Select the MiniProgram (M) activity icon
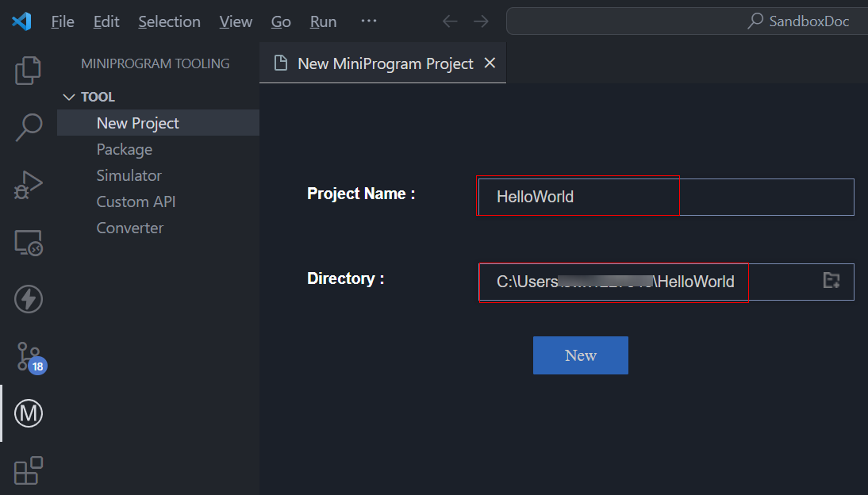Screen dimensions: 868x495 pos(29,413)
